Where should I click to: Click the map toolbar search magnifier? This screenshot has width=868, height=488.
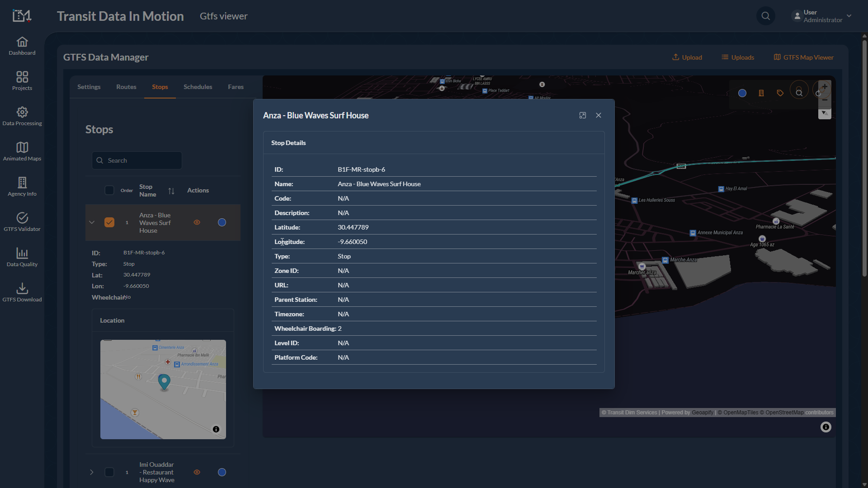(799, 93)
